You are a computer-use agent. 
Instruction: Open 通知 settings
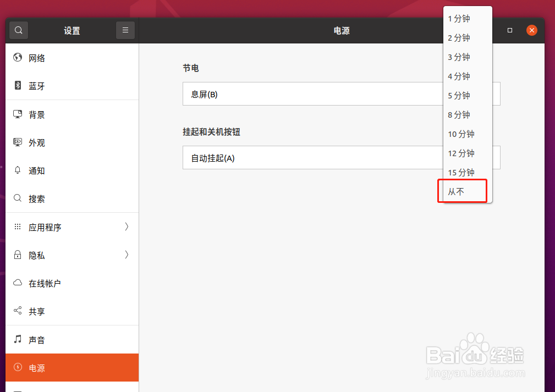click(72, 170)
